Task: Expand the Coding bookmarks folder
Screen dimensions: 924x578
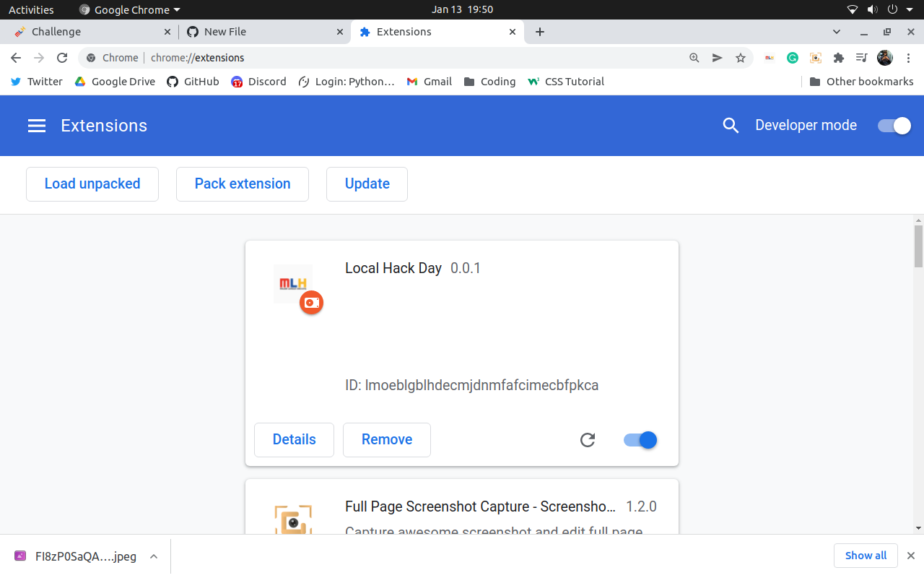Action: (x=489, y=82)
